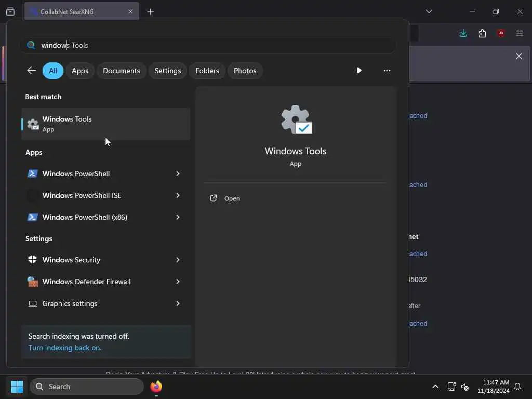Open the Firefox hamburger application menu

pyautogui.click(x=520, y=33)
